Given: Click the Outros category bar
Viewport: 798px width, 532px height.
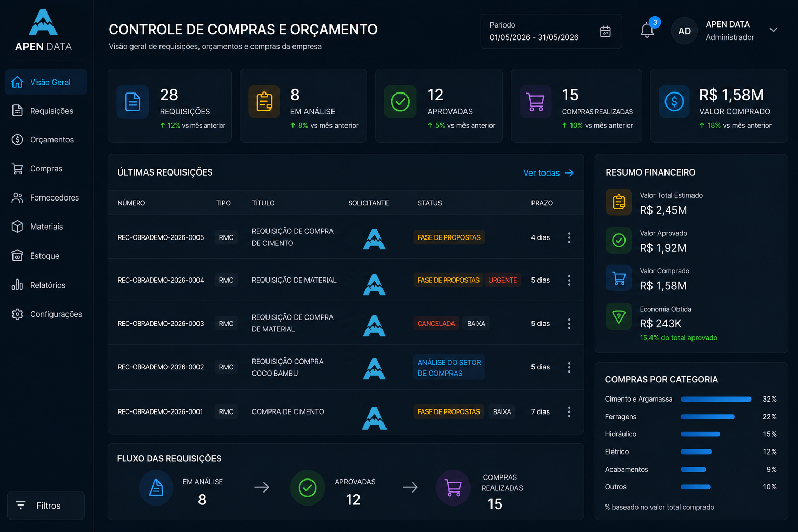Looking at the screenshot, I should [696, 487].
